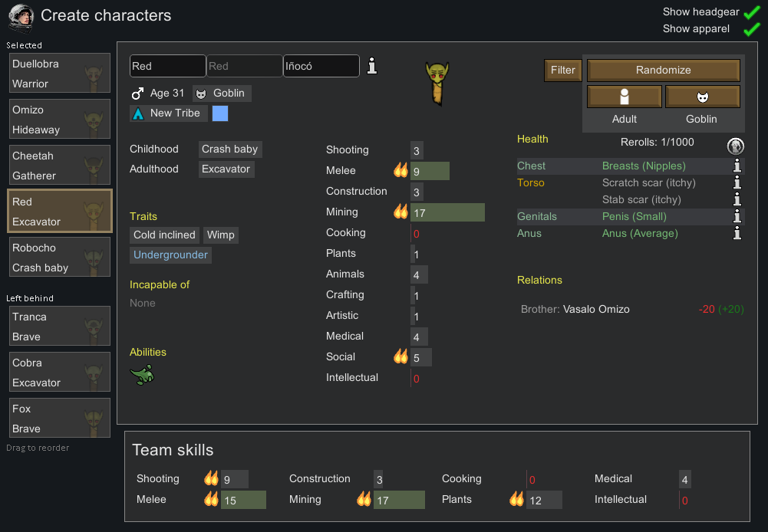Click the Randomize button
This screenshot has height=532, width=768.
(663, 71)
